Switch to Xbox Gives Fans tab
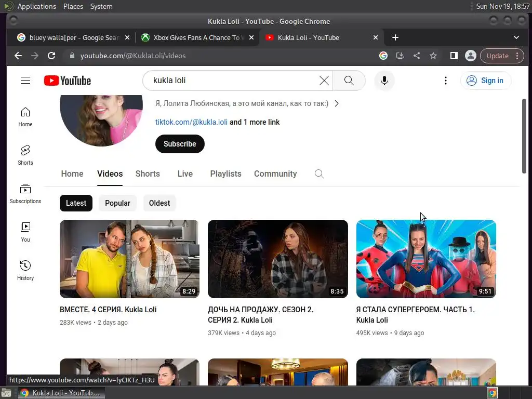Viewport: 532px width, 399px height. click(197, 37)
